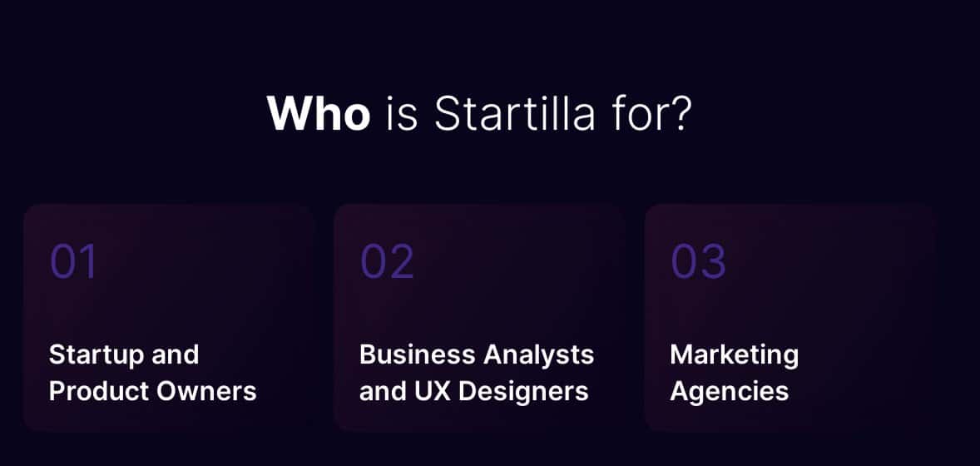The image size is (980, 466).
Task: Select the word "Startilla" in the heading
Action: (514, 114)
